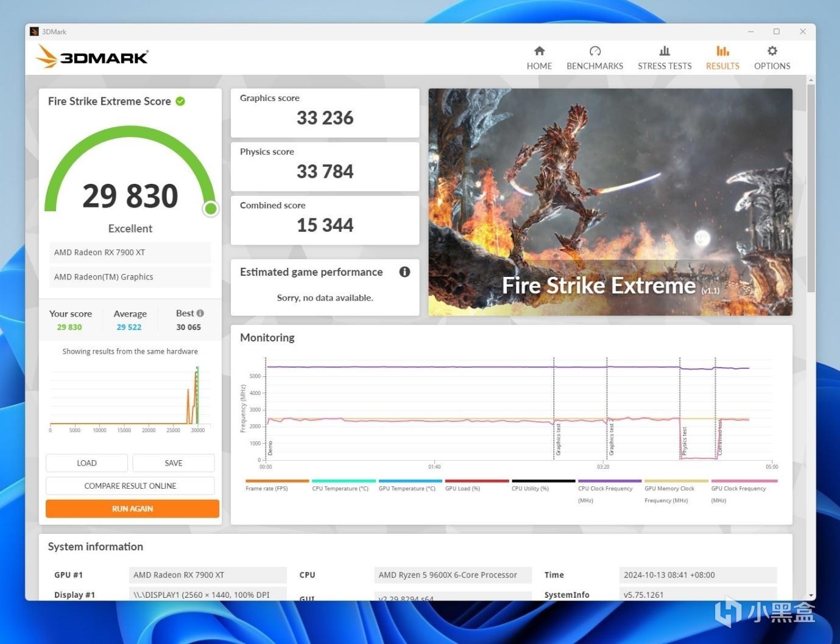Screen dimensions: 840x644
Task: Toggle the GPU Memory Clock Frequency legend item
Action: 676,491
